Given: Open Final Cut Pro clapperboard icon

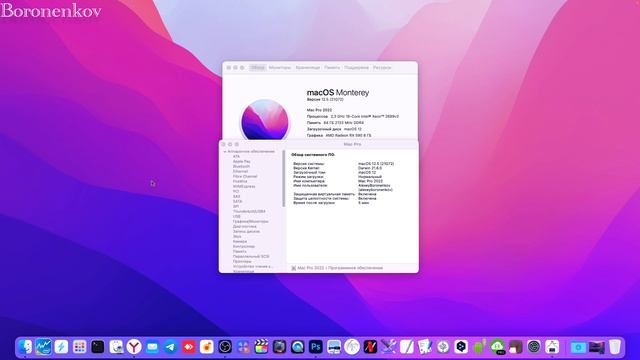Looking at the screenshot, I should 261,347.
